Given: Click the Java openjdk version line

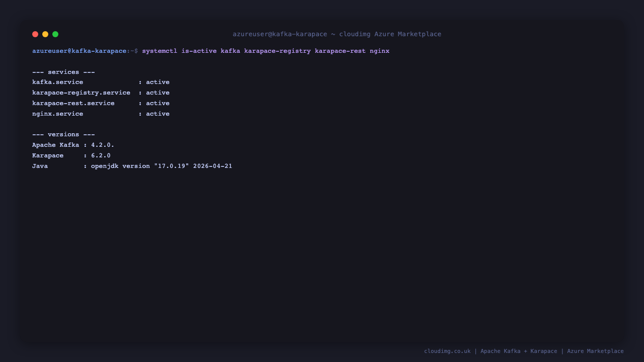Looking at the screenshot, I should (x=132, y=166).
